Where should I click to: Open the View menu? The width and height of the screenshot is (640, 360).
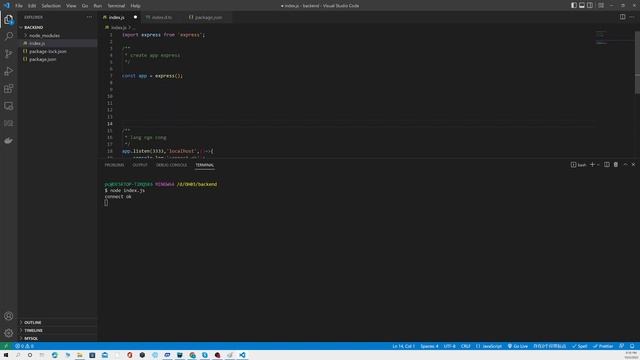(x=71, y=6)
